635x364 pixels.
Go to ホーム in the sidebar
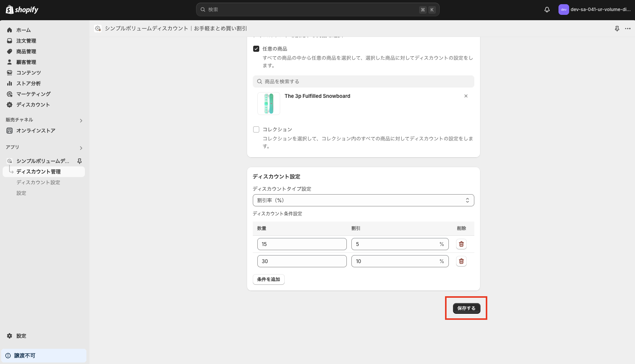coord(24,30)
